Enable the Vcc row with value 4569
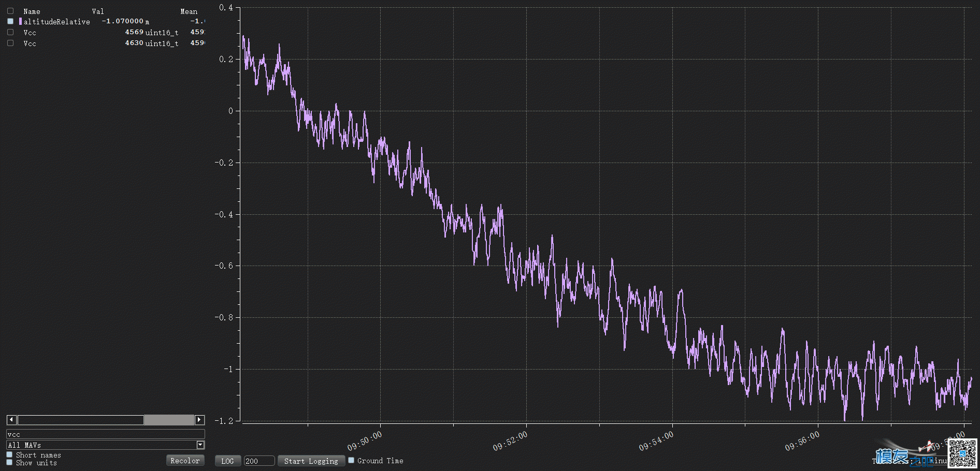The width and height of the screenshot is (980, 471). 10,32
